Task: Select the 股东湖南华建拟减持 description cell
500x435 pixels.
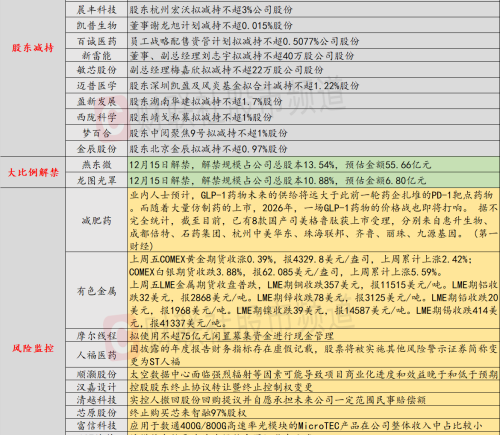Action: tap(314, 101)
